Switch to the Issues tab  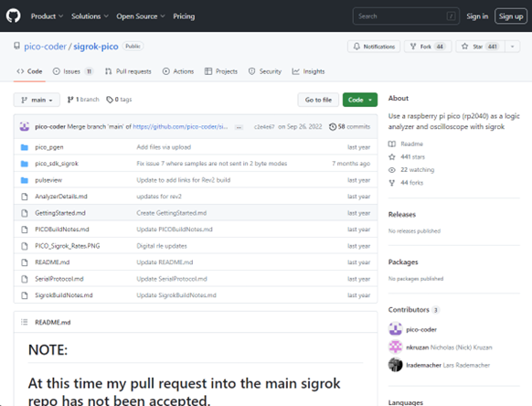[x=73, y=71]
